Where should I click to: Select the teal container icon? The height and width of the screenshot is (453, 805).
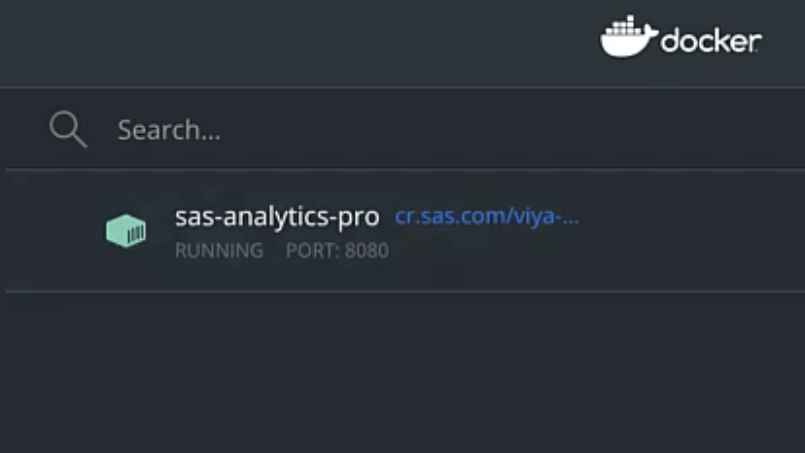126,231
